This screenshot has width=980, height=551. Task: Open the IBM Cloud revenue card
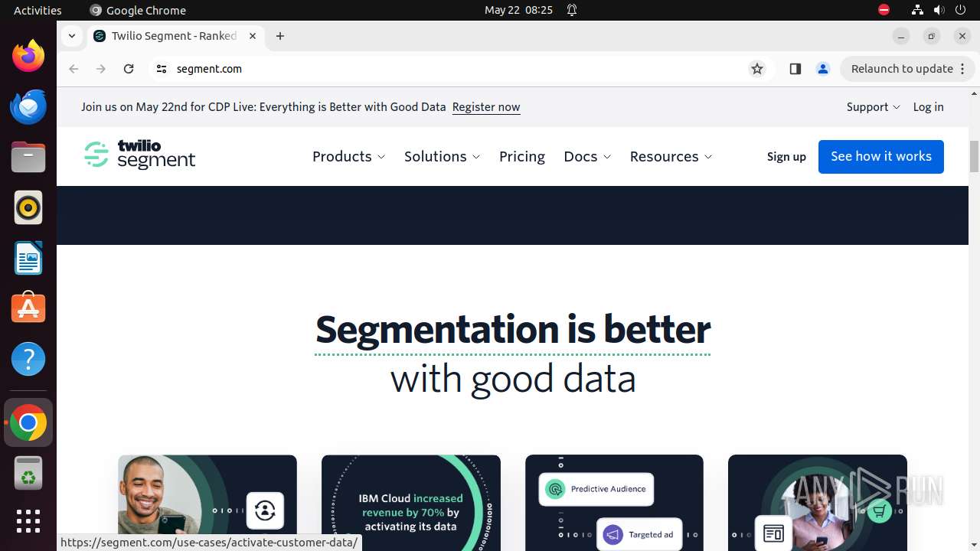[x=411, y=503]
